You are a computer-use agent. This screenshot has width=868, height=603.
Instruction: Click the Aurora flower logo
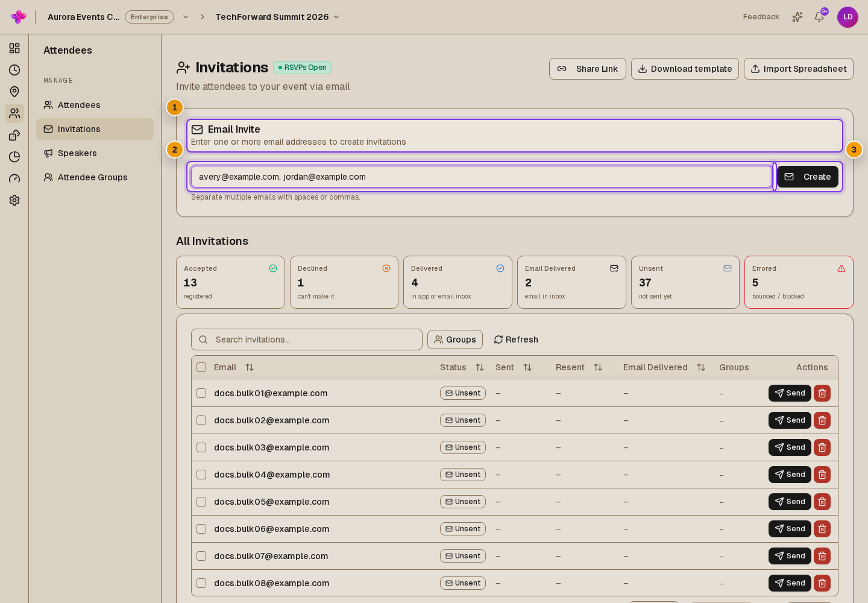pyautogui.click(x=19, y=17)
